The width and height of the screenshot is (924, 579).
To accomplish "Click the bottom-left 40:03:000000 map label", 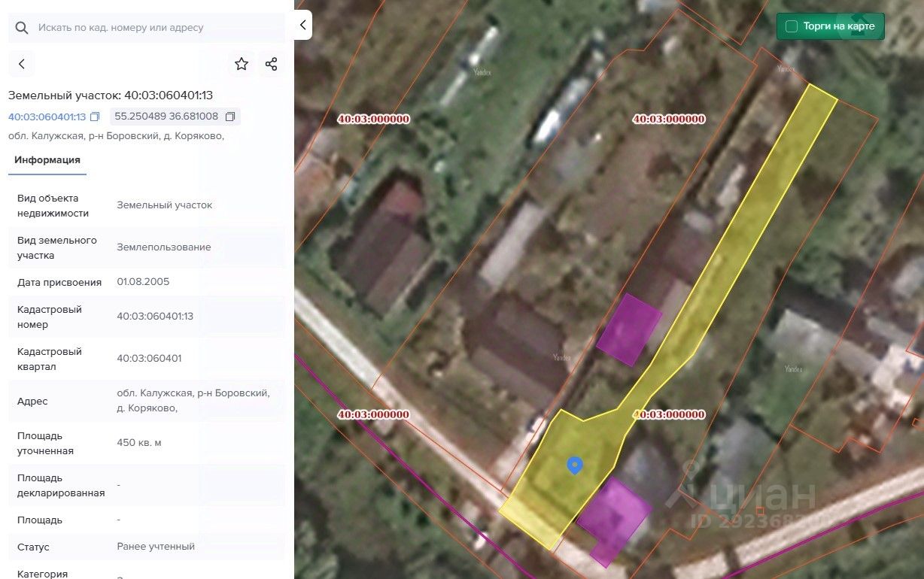I will coord(373,414).
